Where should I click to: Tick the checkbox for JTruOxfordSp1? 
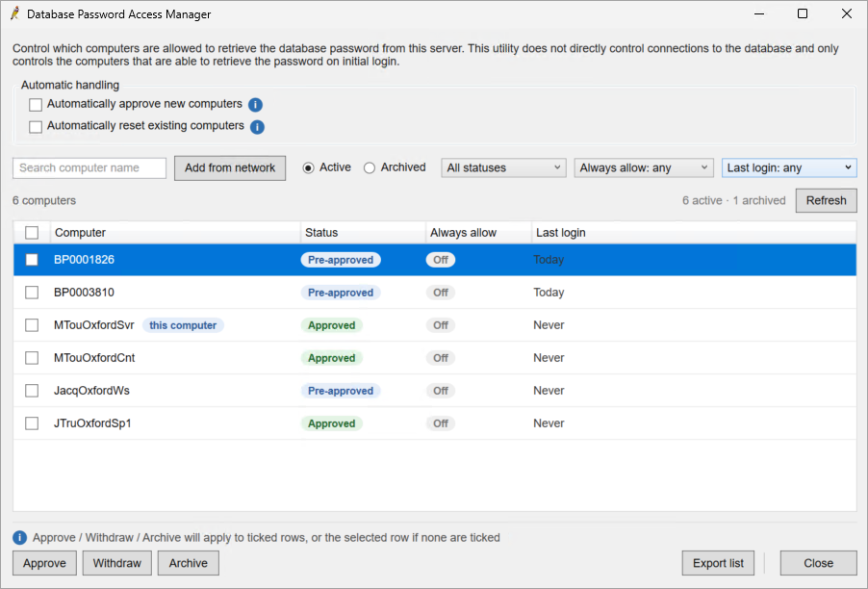pos(32,423)
